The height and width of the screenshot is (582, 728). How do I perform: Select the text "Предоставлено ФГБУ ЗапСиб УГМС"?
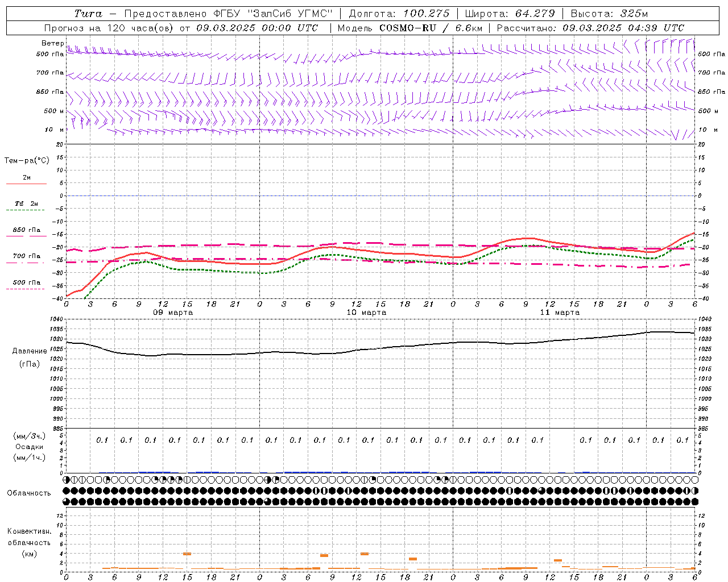(228, 14)
